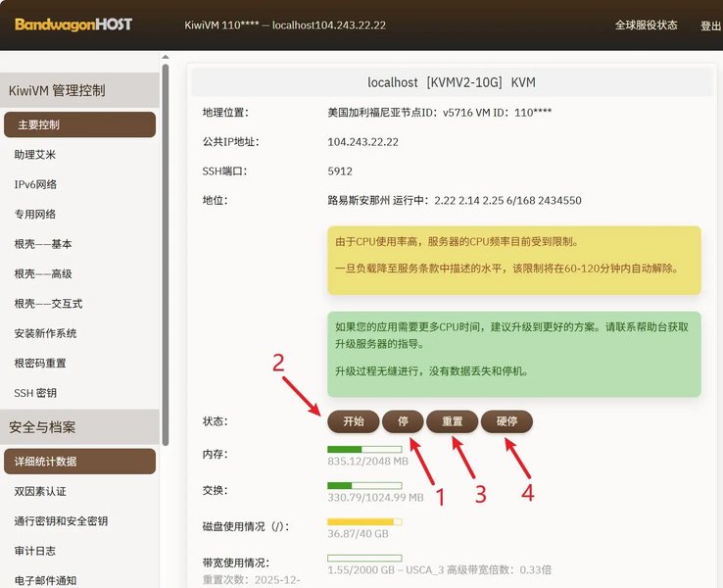
Task: Choose 安装新作系统 from sidebar
Action: point(45,333)
